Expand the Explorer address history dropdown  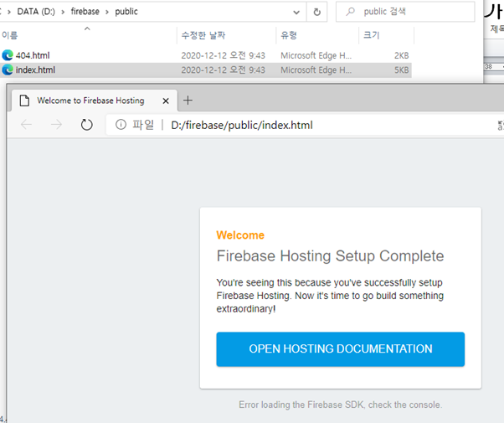[296, 13]
